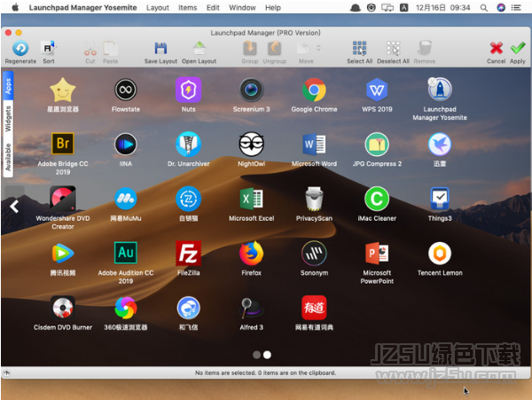Select the Nuts app icon
The image size is (532, 400).
pos(188,90)
